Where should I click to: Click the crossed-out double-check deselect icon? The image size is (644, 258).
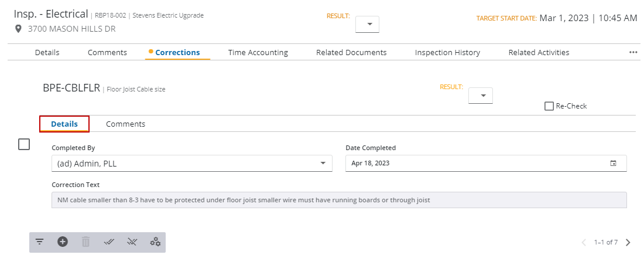tap(132, 242)
